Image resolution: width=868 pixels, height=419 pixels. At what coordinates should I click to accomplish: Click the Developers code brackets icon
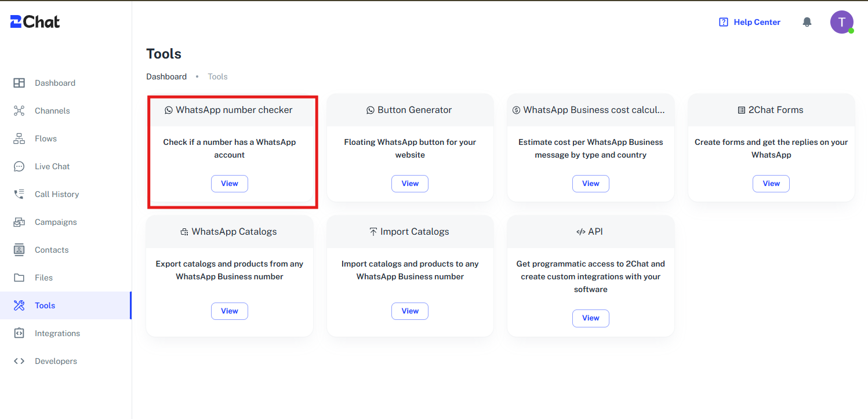tap(19, 361)
